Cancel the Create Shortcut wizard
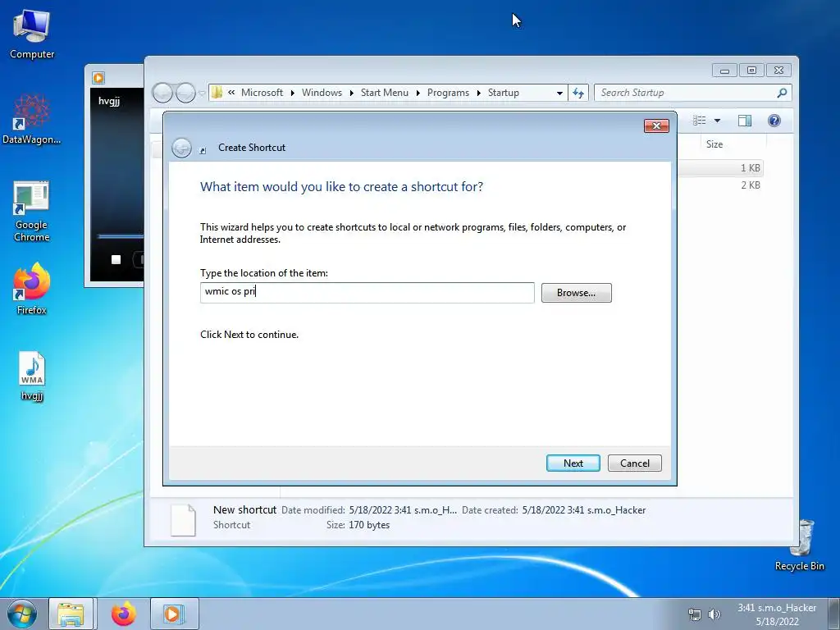Image resolution: width=840 pixels, height=630 pixels. [634, 463]
